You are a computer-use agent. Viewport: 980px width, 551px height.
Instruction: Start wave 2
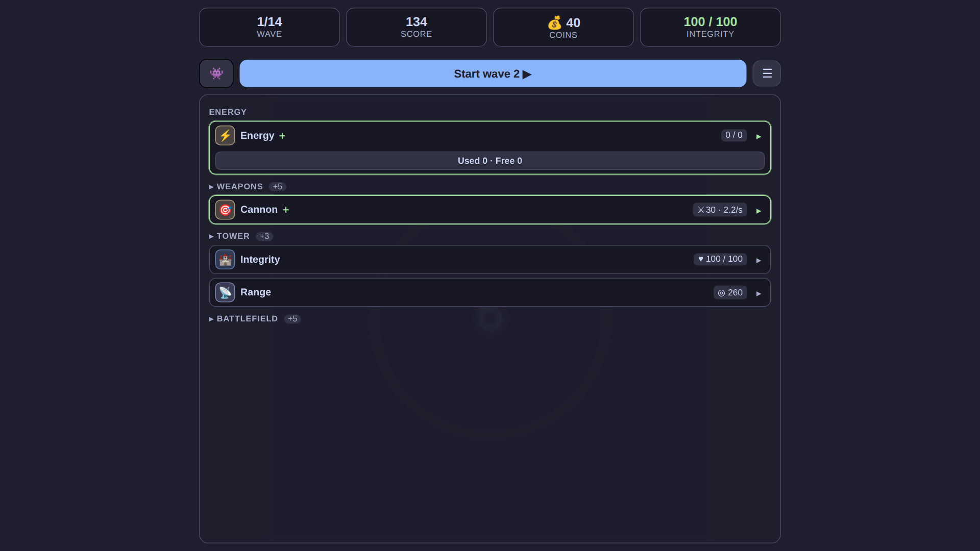coord(493,73)
